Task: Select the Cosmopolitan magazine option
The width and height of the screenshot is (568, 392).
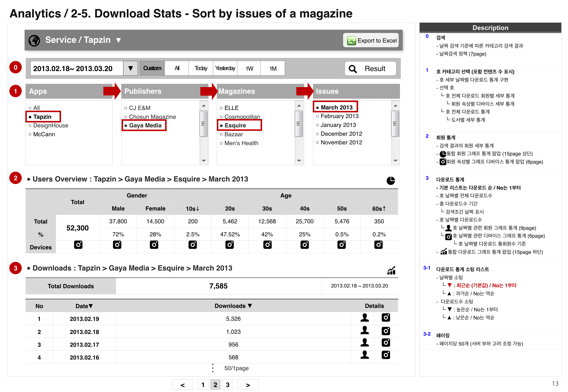Action: (240, 117)
